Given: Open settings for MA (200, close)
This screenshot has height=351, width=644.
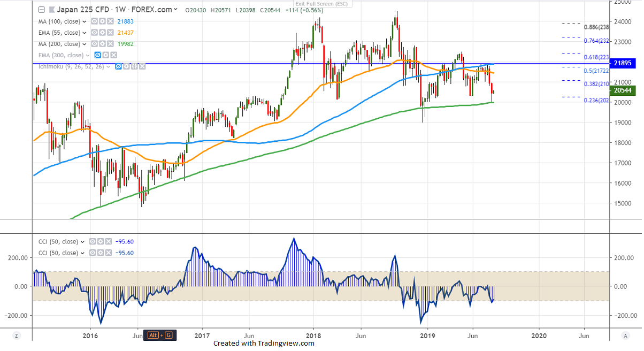Looking at the screenshot, I should (x=102, y=44).
